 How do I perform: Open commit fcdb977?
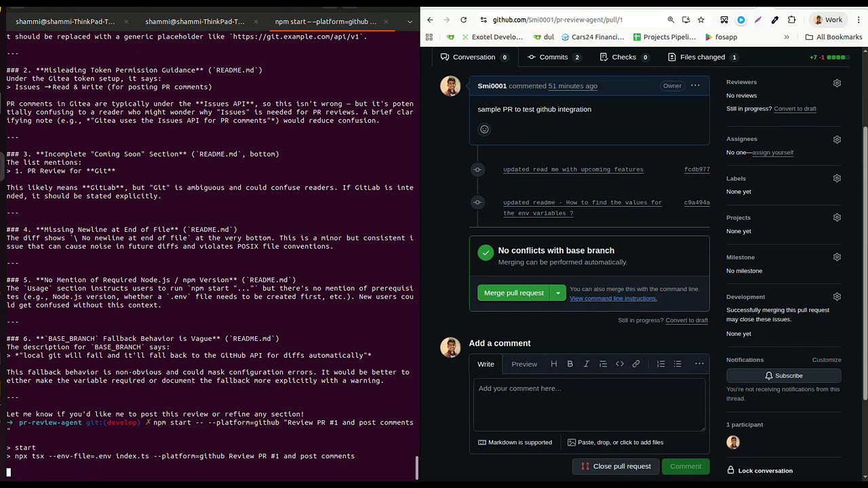[696, 169]
